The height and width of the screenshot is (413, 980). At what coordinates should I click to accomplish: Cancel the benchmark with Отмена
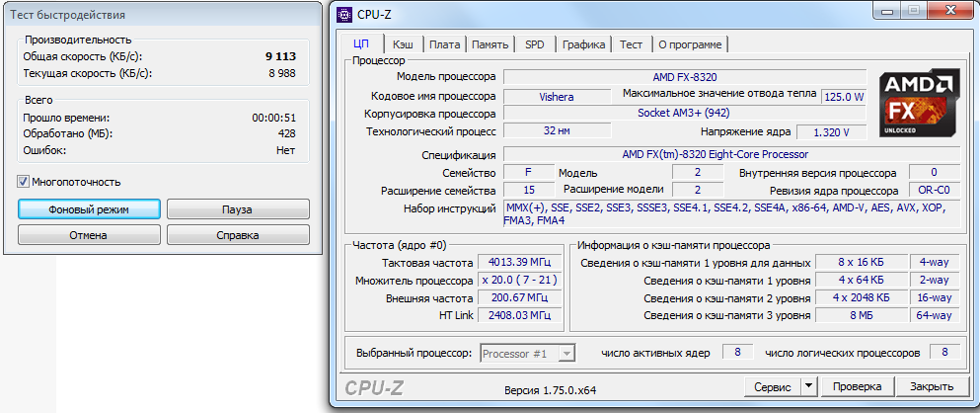[89, 235]
